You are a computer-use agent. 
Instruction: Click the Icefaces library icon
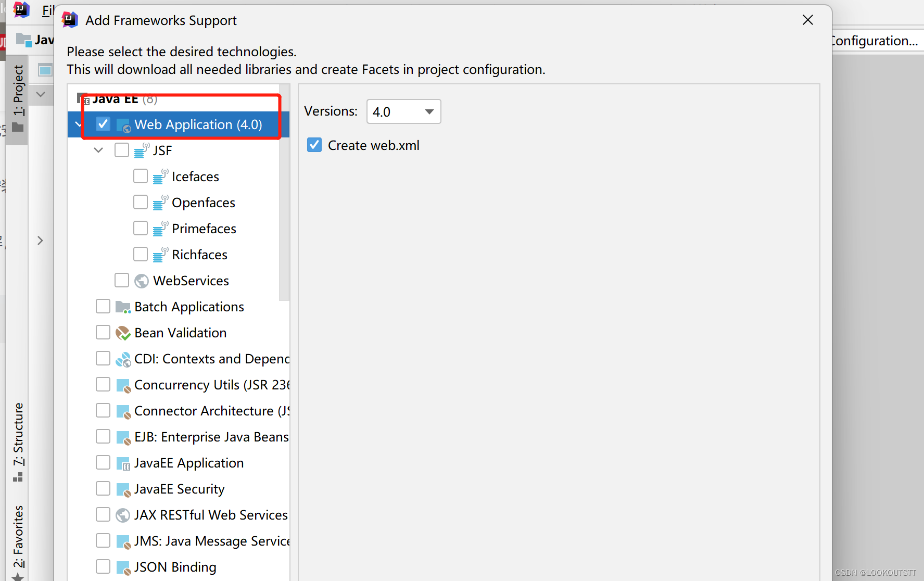(160, 176)
